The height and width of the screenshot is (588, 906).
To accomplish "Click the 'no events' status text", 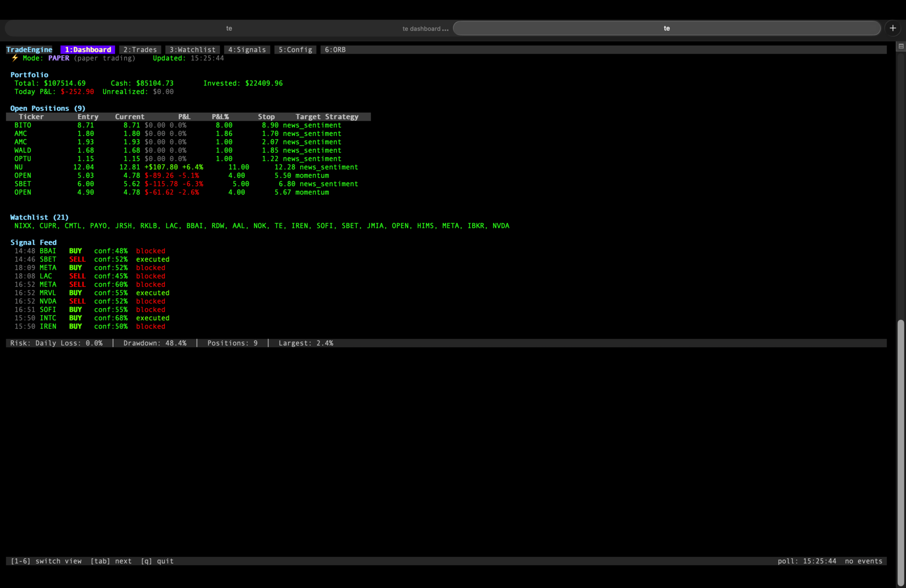I will coord(864,561).
